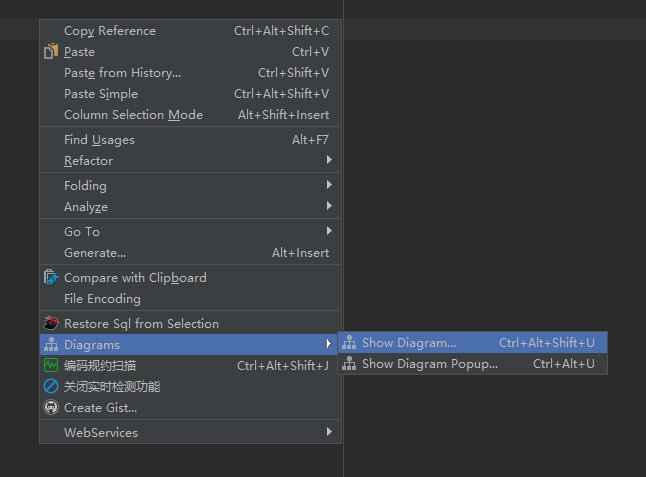The height and width of the screenshot is (477, 646).
Task: Run 编码规约扫描 from the menu
Action: coord(190,365)
